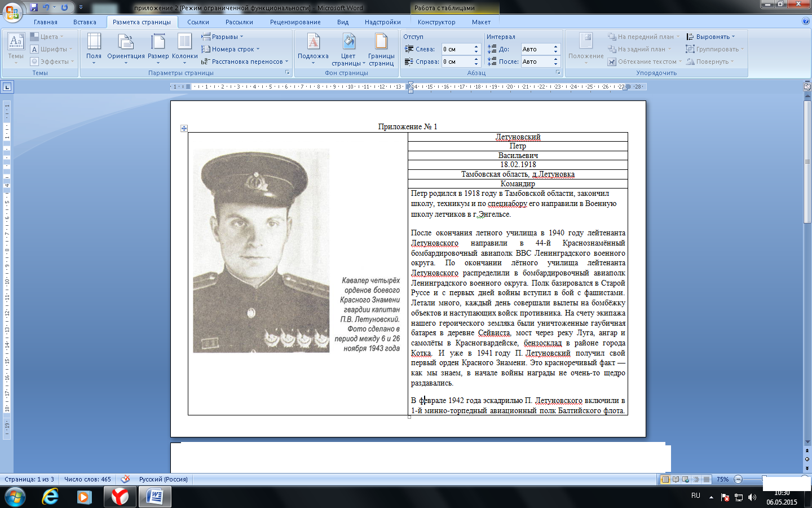Switch to print layout view in status bar
This screenshot has height=508, width=812.
pyautogui.click(x=665, y=479)
